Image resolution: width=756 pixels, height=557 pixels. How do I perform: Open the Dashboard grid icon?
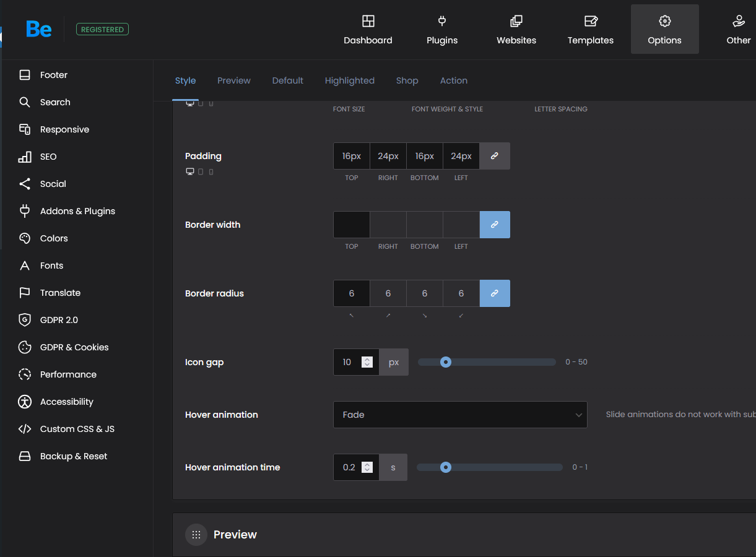click(368, 22)
